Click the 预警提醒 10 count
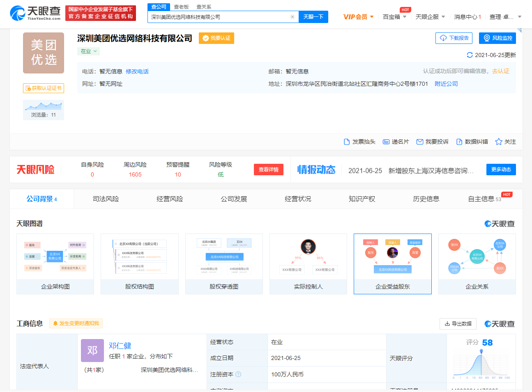532x392 pixels. [178, 174]
